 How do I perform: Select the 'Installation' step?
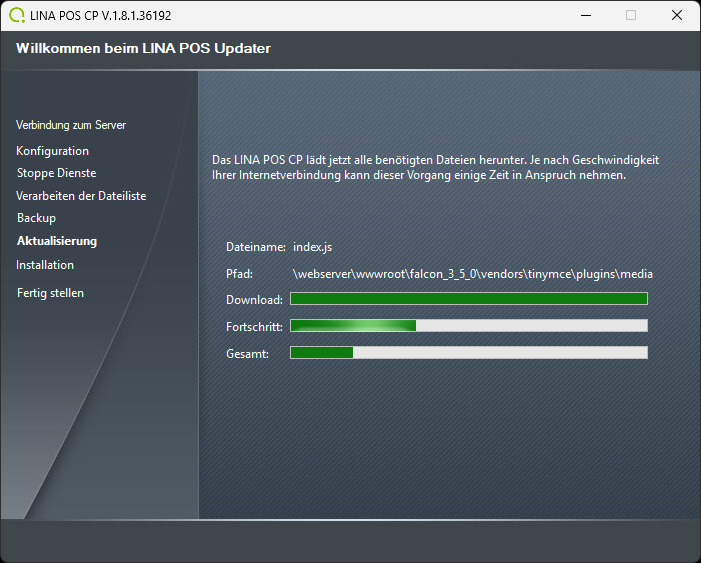[45, 265]
